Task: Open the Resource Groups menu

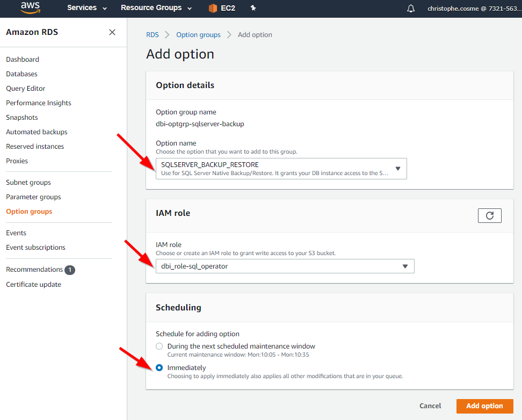Action: [156, 8]
